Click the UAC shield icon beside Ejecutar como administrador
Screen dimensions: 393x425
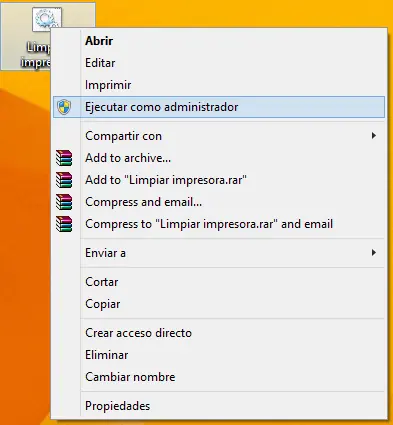(64, 107)
